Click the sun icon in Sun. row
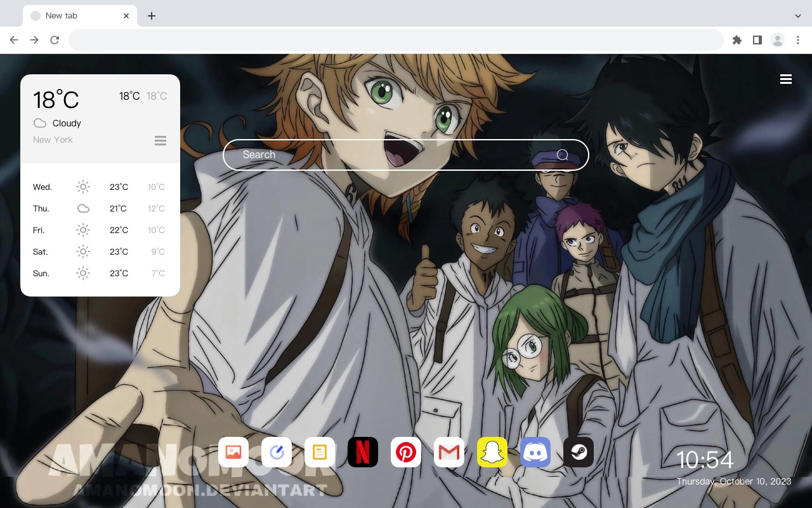This screenshot has width=812, height=508. point(83,273)
